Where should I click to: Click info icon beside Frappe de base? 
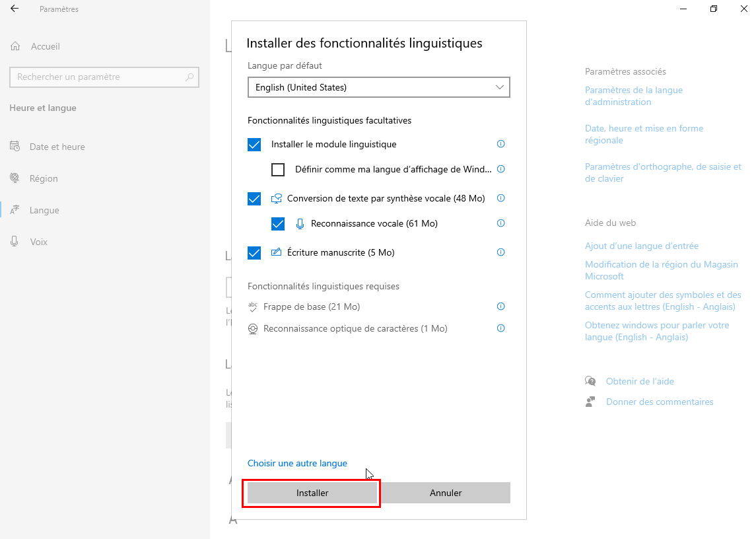pyautogui.click(x=500, y=306)
